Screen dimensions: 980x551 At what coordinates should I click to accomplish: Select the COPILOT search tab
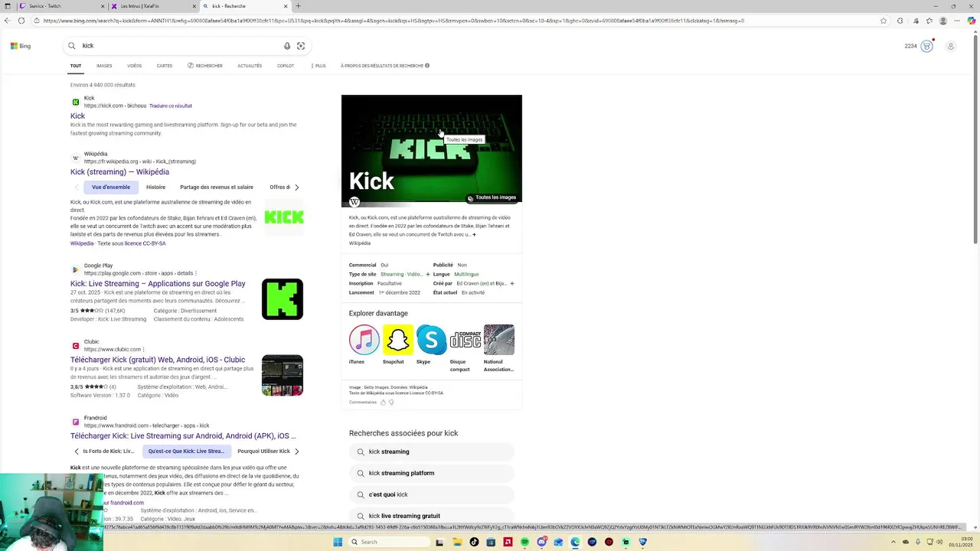click(x=286, y=66)
